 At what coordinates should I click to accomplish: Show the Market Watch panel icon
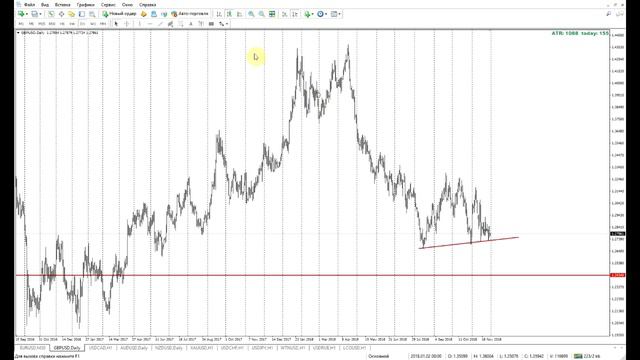pos(51,14)
